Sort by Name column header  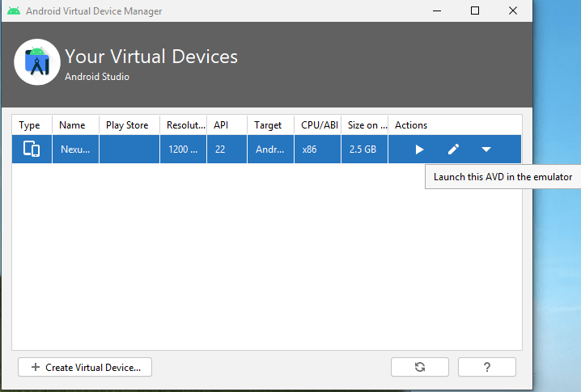click(x=75, y=125)
